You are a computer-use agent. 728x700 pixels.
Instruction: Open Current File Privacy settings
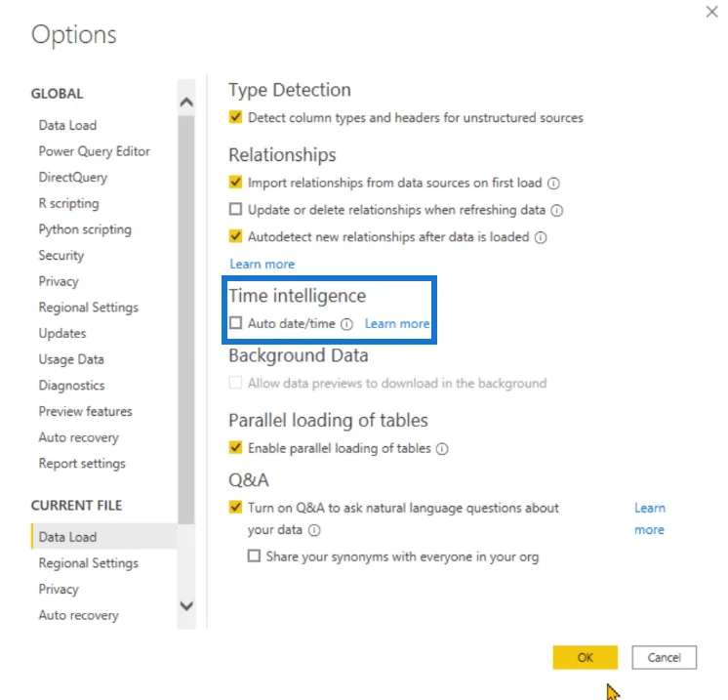click(59, 590)
